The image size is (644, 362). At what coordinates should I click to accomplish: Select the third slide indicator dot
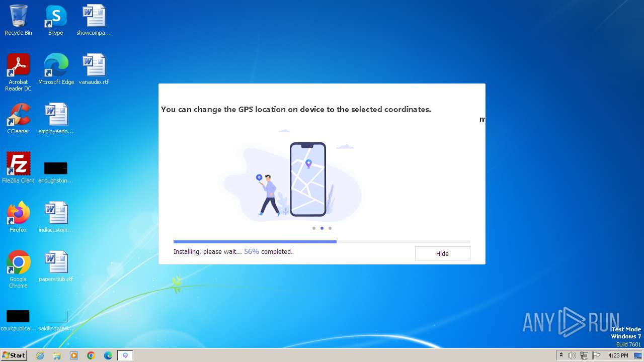click(330, 228)
